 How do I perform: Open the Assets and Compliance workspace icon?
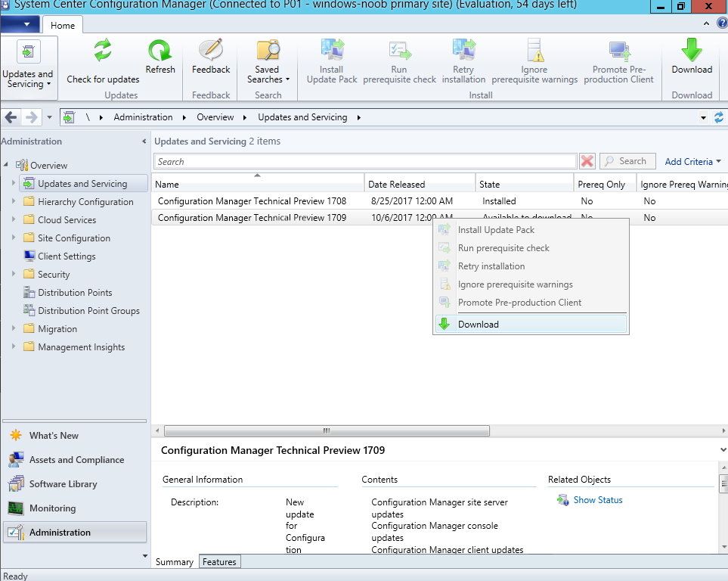click(16, 460)
